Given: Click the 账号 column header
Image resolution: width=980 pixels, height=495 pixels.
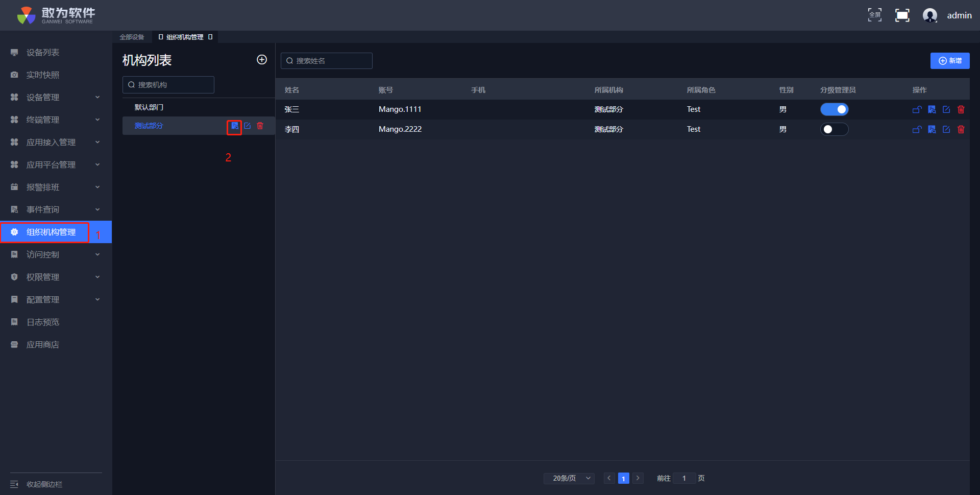Looking at the screenshot, I should coord(386,90).
